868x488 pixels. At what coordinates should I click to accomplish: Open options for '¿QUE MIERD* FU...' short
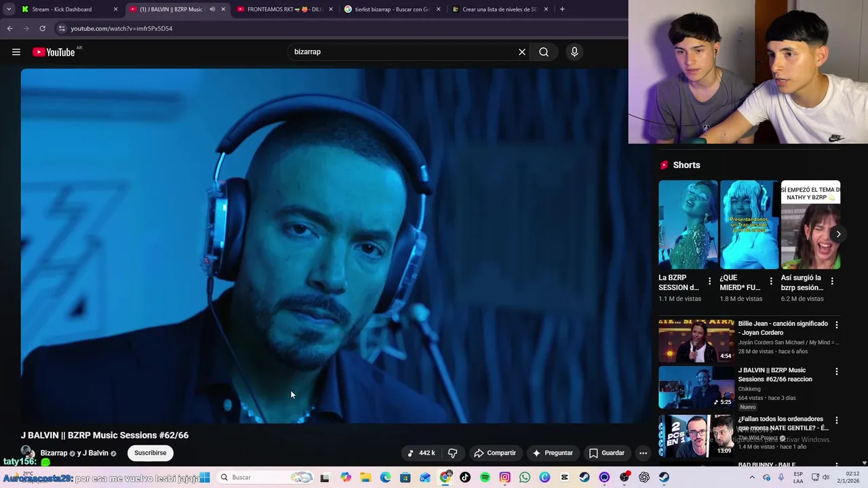(x=771, y=281)
